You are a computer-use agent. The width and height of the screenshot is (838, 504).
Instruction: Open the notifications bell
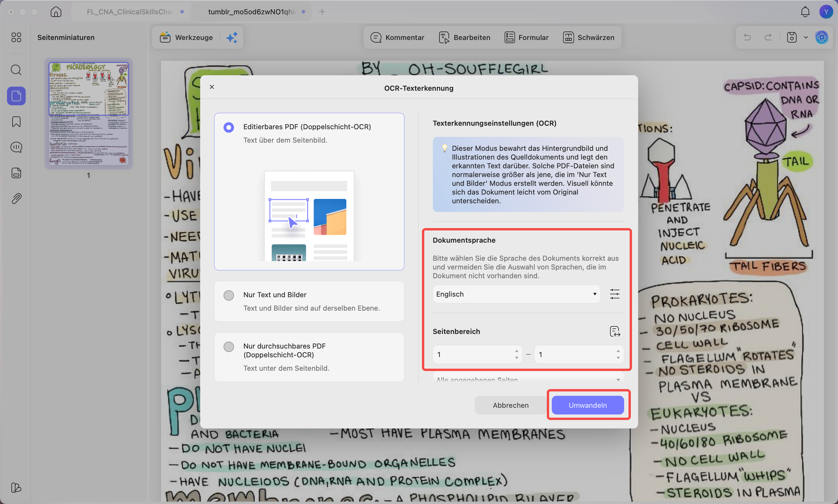pos(805,12)
